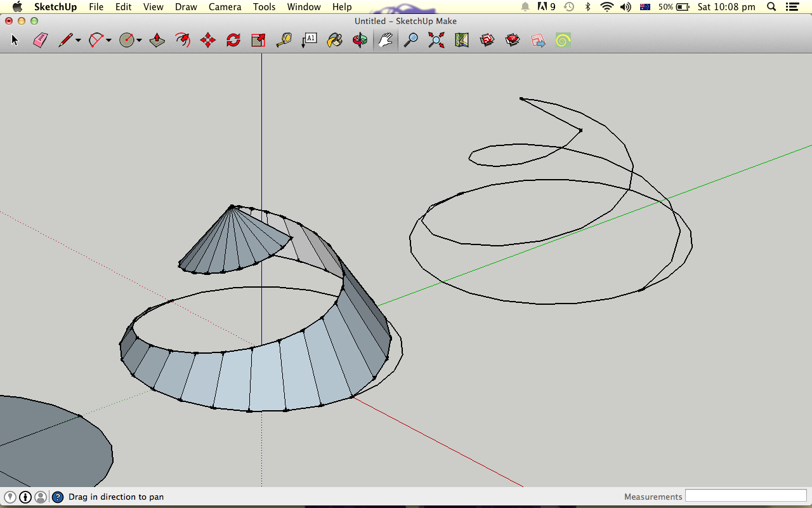Select the Offset tool

tap(183, 41)
